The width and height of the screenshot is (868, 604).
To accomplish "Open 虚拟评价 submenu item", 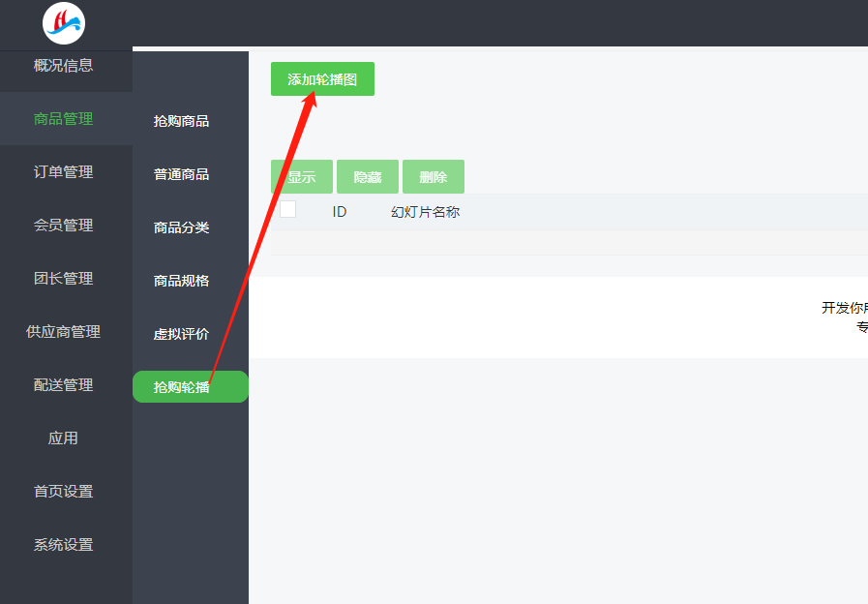I will pyautogui.click(x=181, y=333).
